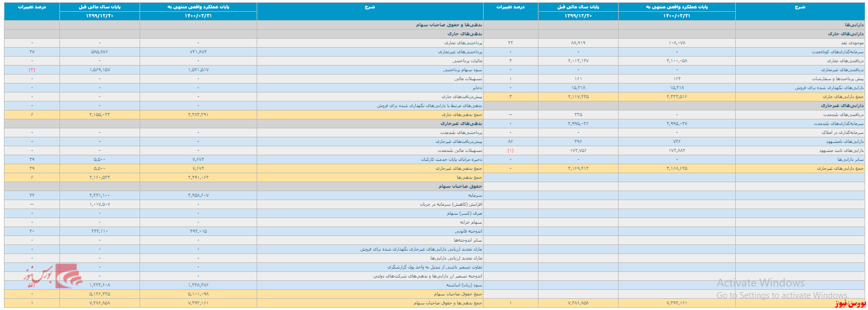Select the value ۱,۵۲۱,۵۱۷ in سود سهام پرداختنی row
The height and width of the screenshot is (310, 868).
click(198, 70)
